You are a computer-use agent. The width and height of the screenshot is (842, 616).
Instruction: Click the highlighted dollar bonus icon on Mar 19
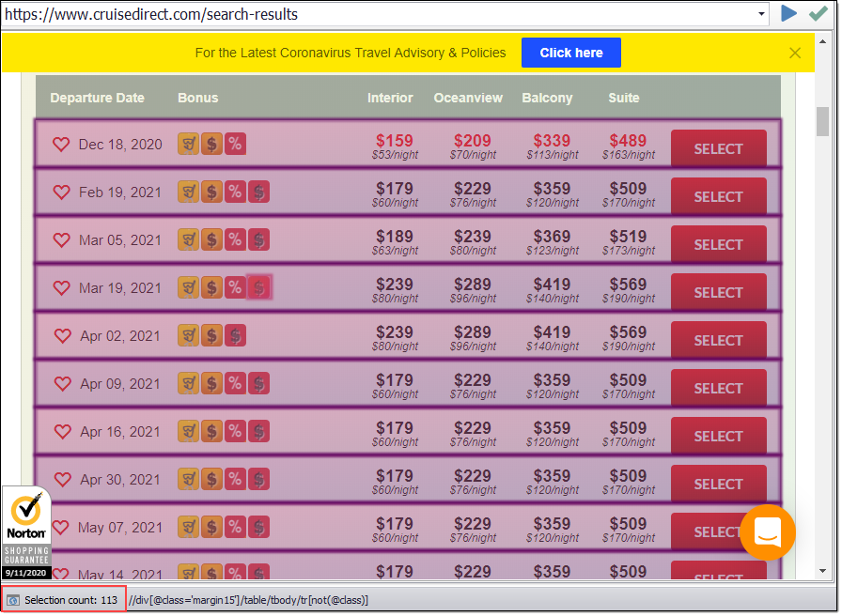tap(258, 287)
